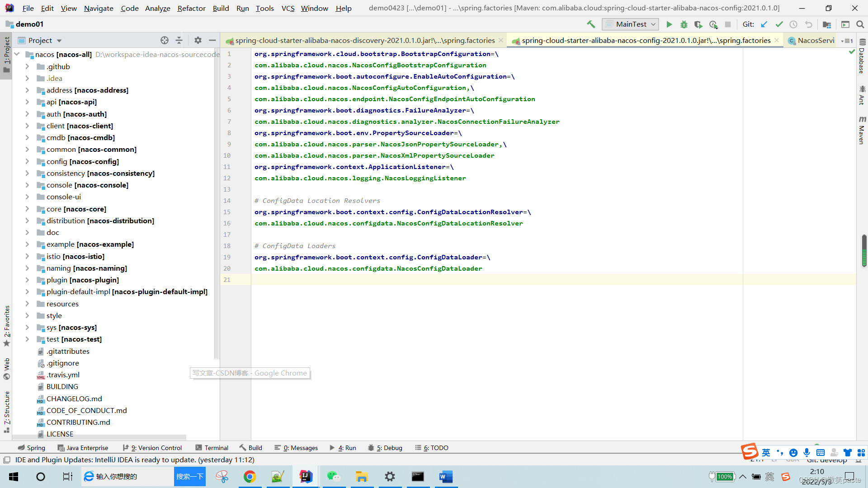Image resolution: width=868 pixels, height=488 pixels.
Task: Expand the core [nacos-core] folder
Action: click(x=27, y=209)
